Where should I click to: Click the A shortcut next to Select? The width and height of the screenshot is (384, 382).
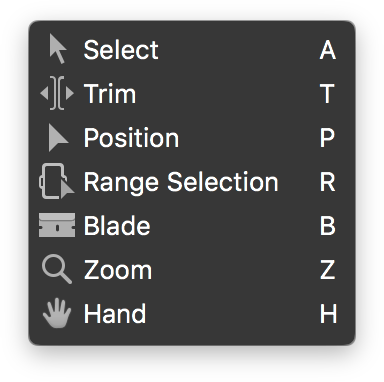click(328, 50)
